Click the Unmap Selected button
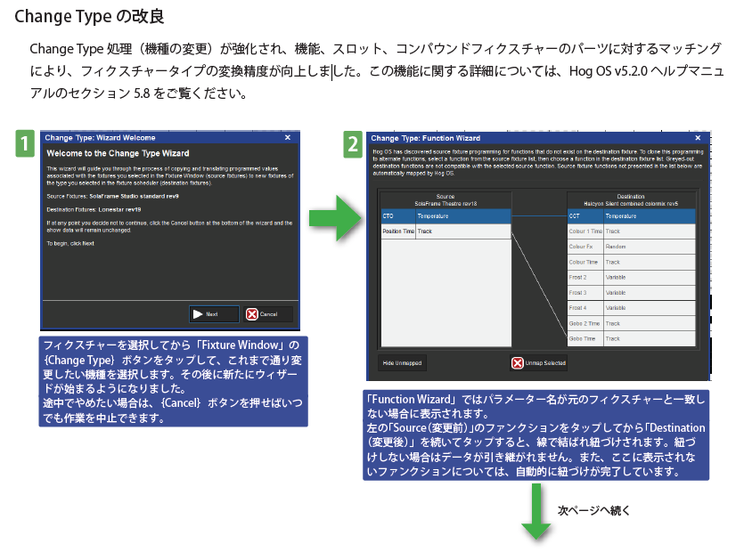The width and height of the screenshot is (744, 560). click(x=539, y=362)
